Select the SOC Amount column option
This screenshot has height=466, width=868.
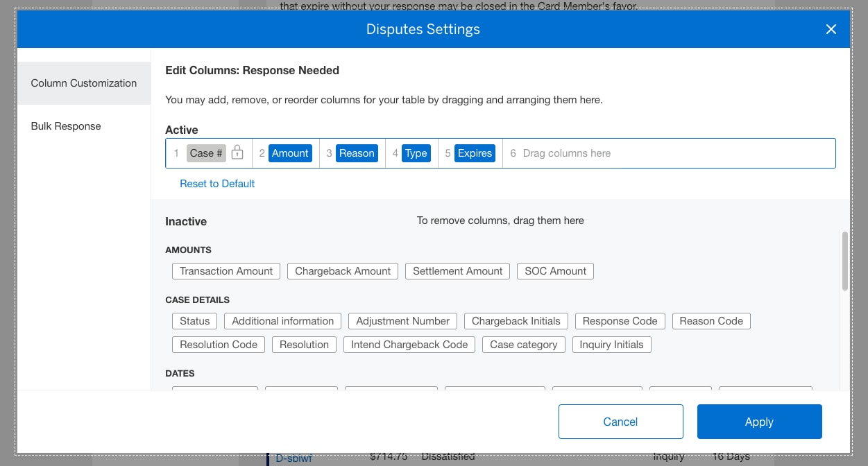point(555,270)
